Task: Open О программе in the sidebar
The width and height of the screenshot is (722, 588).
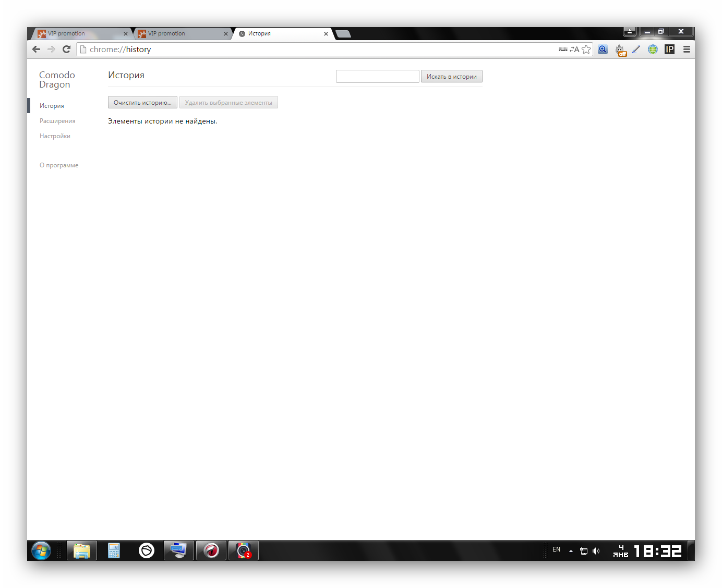Action: (59, 165)
